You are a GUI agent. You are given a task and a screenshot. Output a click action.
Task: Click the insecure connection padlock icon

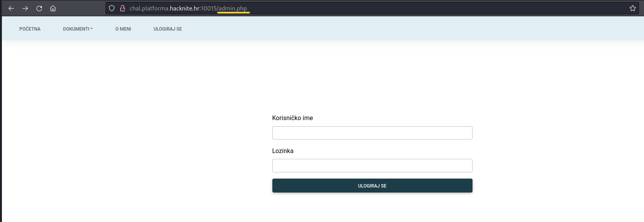(123, 8)
